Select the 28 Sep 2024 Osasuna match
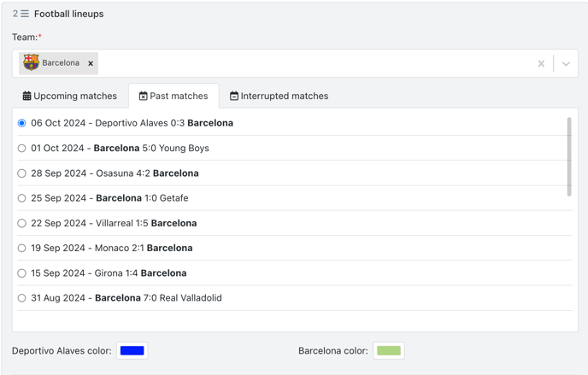Screen dimensions: 588x375 (21, 173)
